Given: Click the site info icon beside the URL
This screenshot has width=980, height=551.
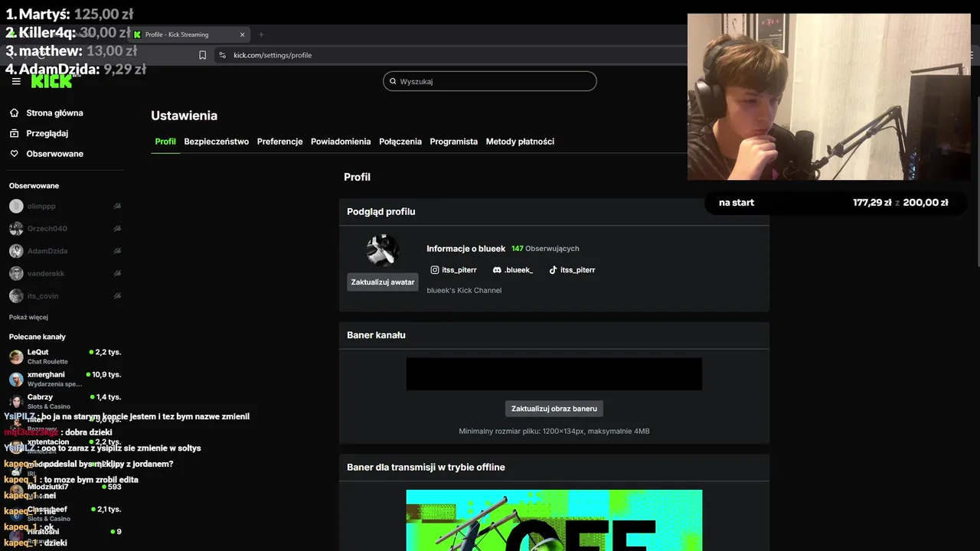Looking at the screenshot, I should (x=222, y=55).
